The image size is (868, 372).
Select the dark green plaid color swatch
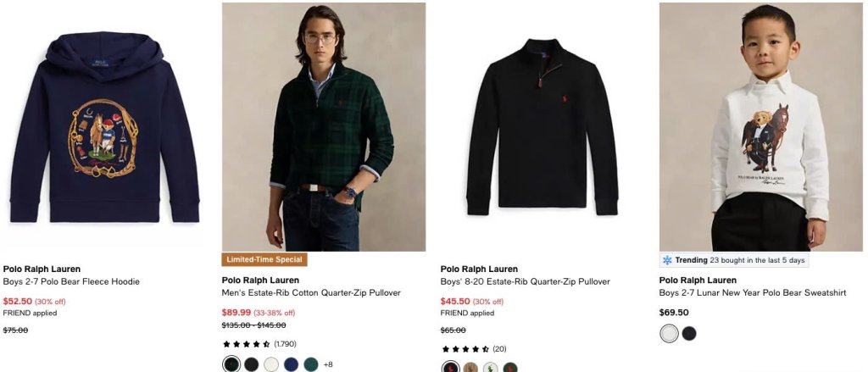[x=231, y=364]
